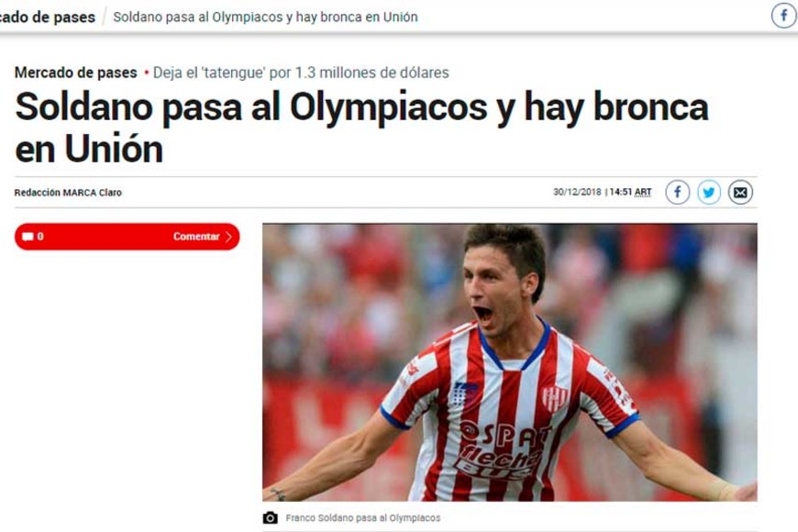The width and height of the screenshot is (798, 532).
Task: Click Facebook icon in sticky top bar
Action: click(x=783, y=16)
